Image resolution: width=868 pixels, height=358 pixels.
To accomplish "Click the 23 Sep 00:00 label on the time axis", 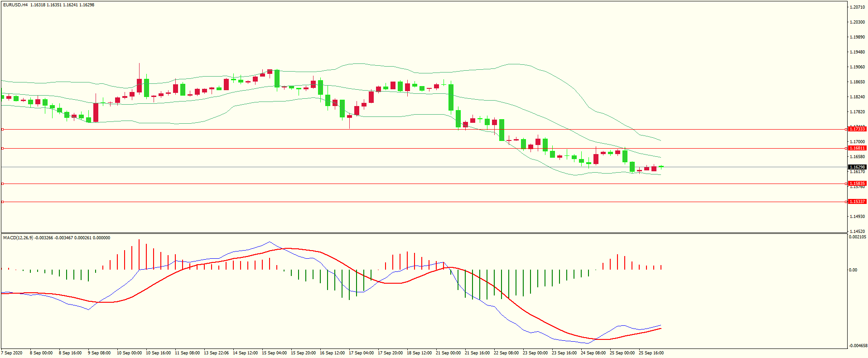I will (535, 353).
